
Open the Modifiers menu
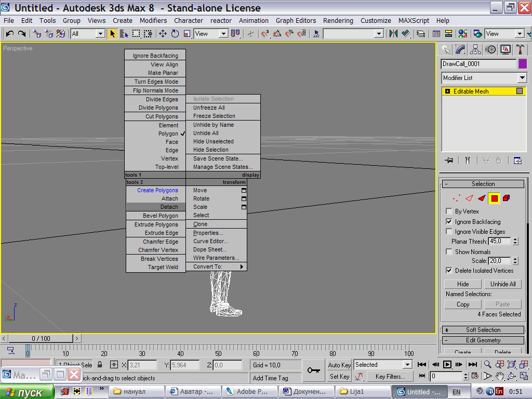(153, 21)
